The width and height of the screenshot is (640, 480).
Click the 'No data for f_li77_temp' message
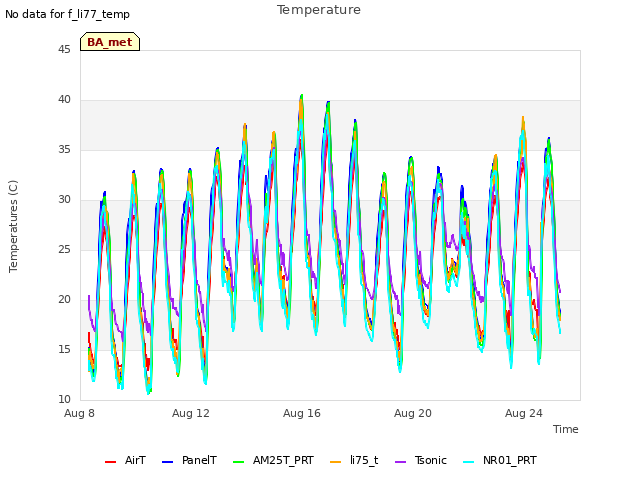(67, 14)
